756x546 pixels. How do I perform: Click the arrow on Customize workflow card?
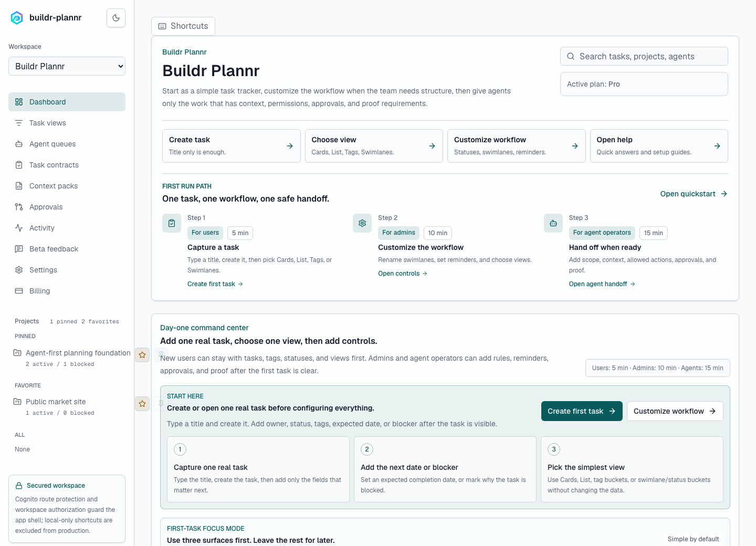(x=575, y=146)
